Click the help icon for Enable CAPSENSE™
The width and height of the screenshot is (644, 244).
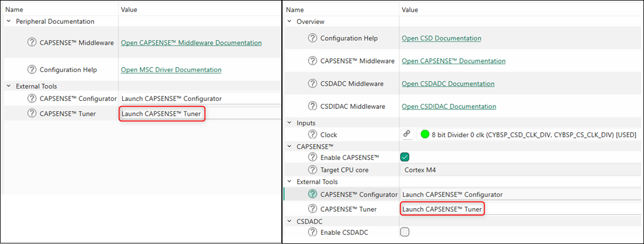[x=313, y=157]
